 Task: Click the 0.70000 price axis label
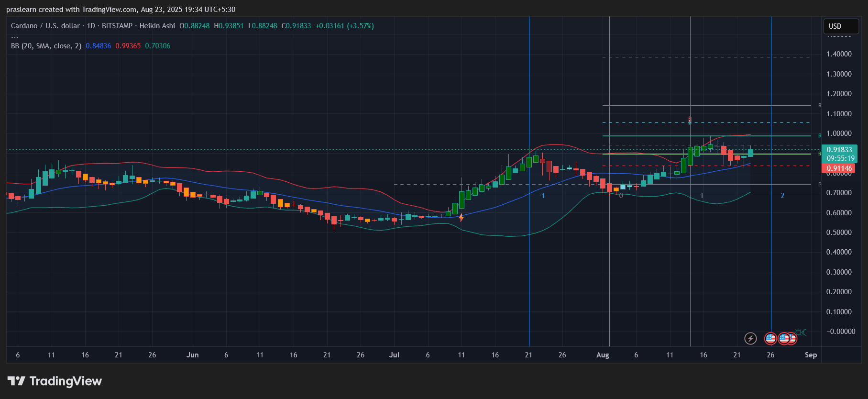839,193
